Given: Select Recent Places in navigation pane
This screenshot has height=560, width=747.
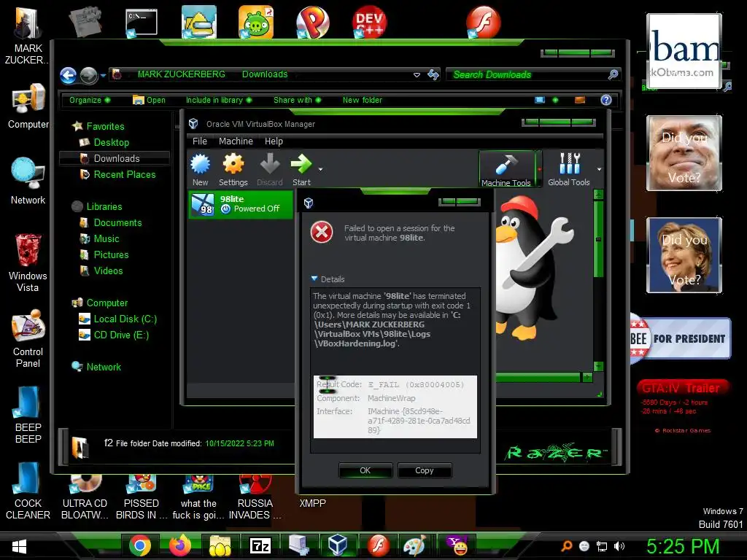Looking at the screenshot, I should pyautogui.click(x=124, y=175).
